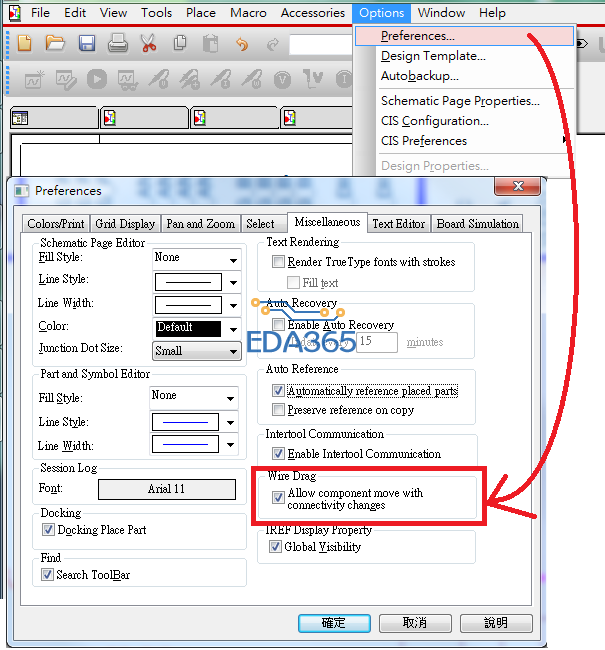Screen dimensions: 605x650
Task: Click the circular V voltage display icon
Action: 282,80
